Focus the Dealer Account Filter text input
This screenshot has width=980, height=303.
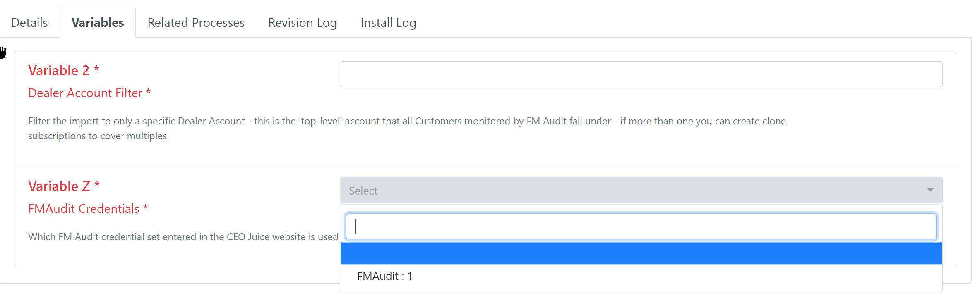point(641,74)
